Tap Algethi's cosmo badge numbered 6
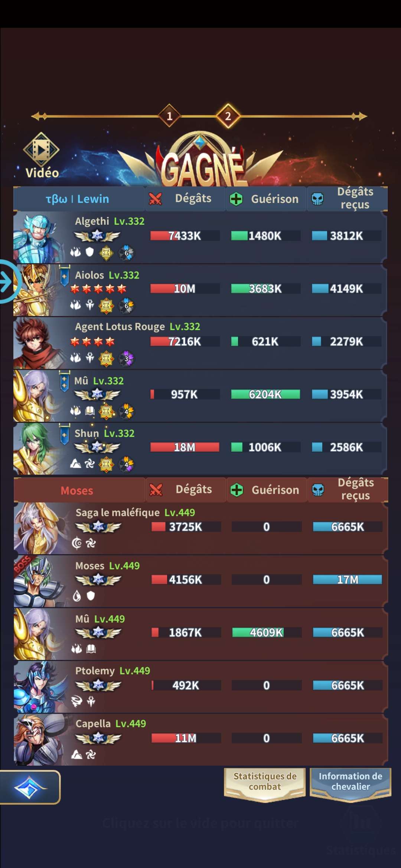This screenshot has width=401, height=868. 126,253
